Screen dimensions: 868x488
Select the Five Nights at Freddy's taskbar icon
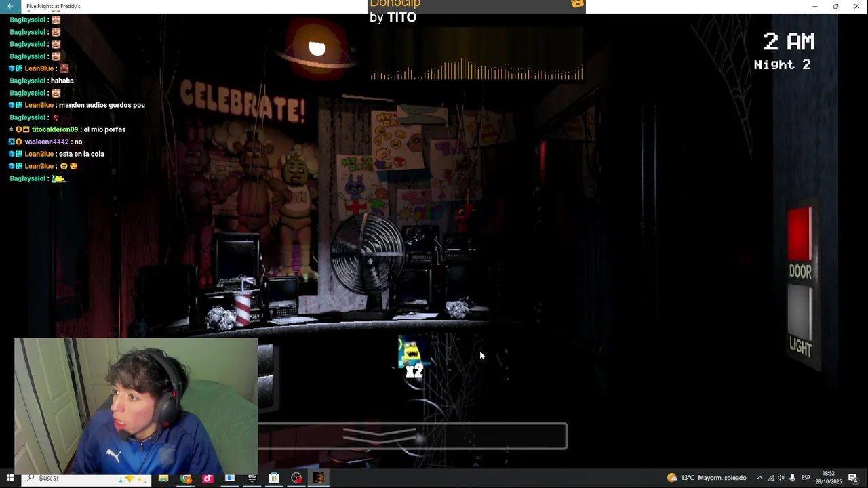click(x=319, y=478)
